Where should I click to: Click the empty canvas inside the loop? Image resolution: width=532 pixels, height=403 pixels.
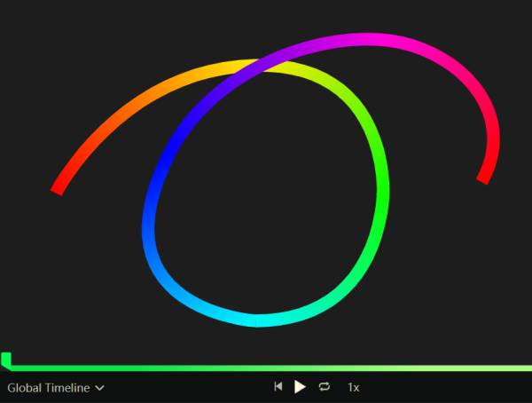click(266, 195)
